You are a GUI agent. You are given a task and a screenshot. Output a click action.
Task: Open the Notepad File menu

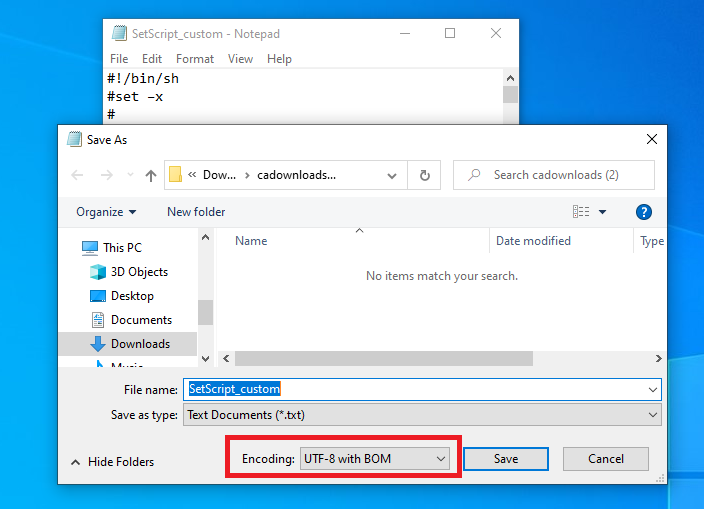click(119, 59)
